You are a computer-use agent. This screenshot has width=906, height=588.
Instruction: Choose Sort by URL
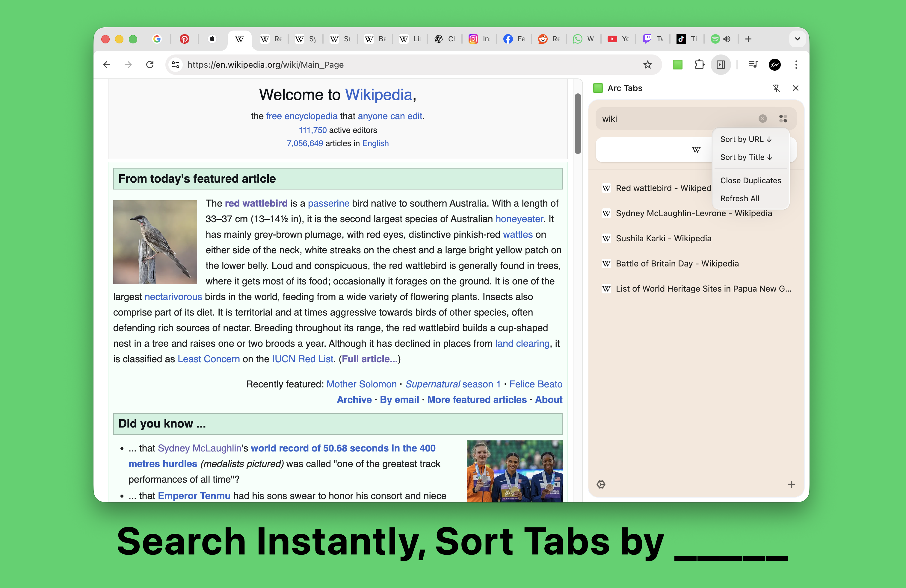coord(746,139)
